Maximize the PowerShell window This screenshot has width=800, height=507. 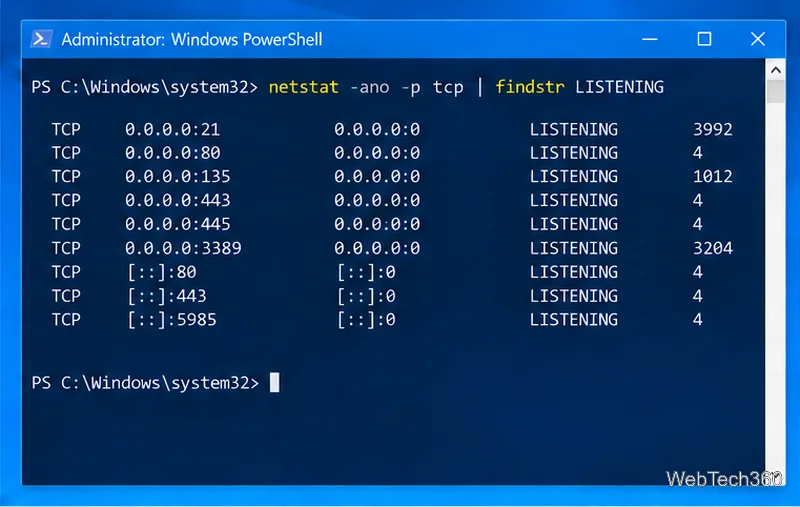pos(704,39)
